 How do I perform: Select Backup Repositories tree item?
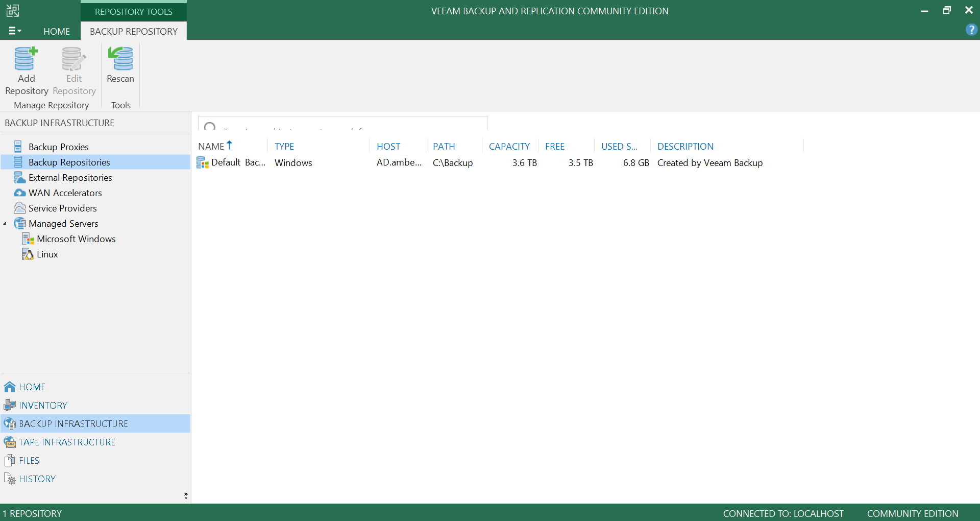pyautogui.click(x=95, y=162)
